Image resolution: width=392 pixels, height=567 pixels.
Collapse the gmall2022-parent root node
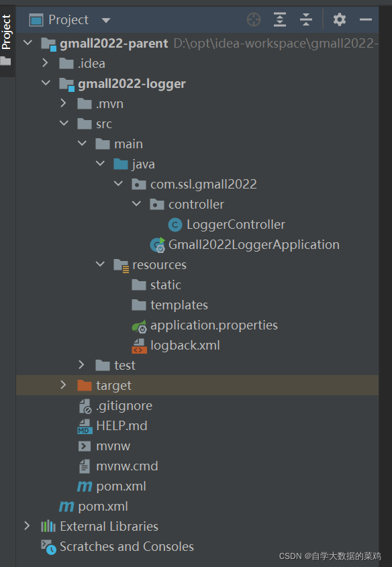(x=28, y=43)
